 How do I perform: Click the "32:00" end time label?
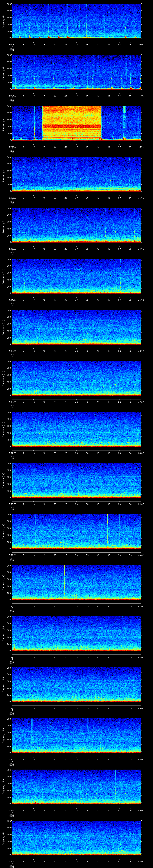[141, 147]
